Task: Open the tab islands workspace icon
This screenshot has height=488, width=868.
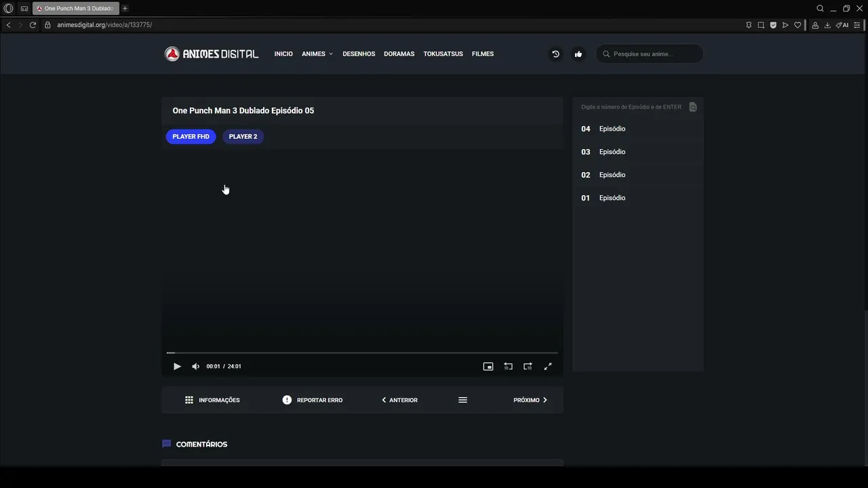Action: (x=24, y=8)
